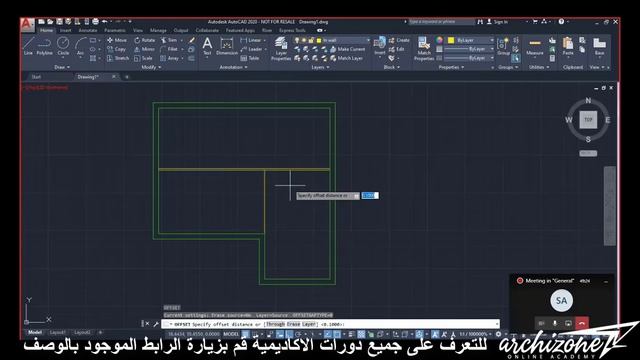Expand the Properties panel
640x360 pixels.
451,67
